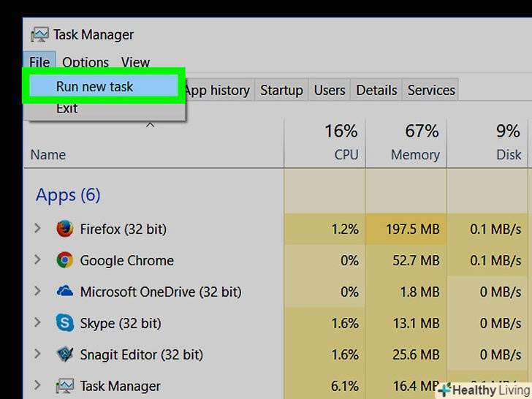532x399 pixels.
Task: Click the Task Manager title bar icon
Action: pos(39,35)
